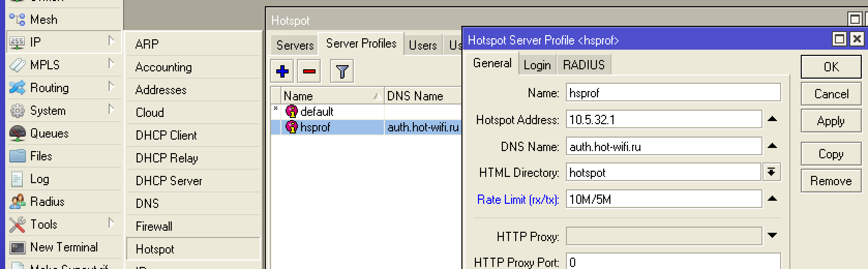Click the Routing icon in sidebar
The width and height of the screenshot is (868, 269).
[x=17, y=88]
